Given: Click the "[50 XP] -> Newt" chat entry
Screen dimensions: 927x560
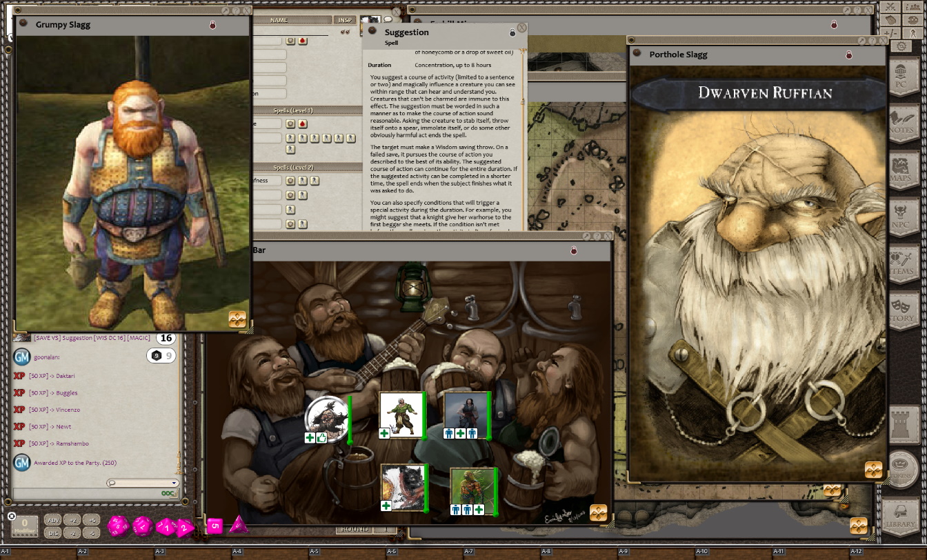Looking at the screenshot, I should coord(50,427).
